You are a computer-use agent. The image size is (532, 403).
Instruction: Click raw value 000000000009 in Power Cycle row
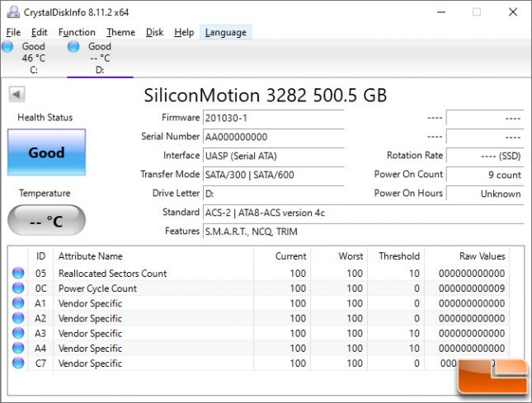472,288
